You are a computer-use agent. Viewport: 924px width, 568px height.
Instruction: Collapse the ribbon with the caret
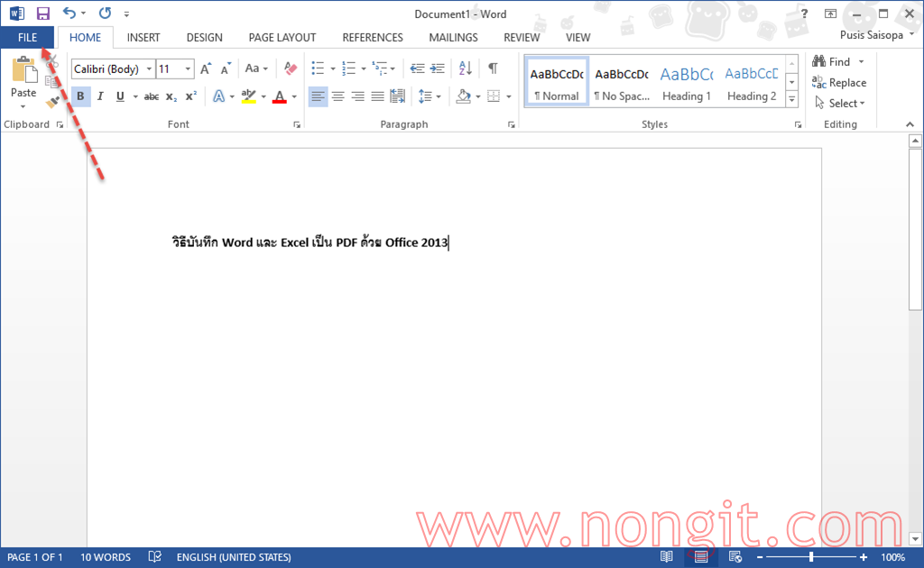point(910,124)
